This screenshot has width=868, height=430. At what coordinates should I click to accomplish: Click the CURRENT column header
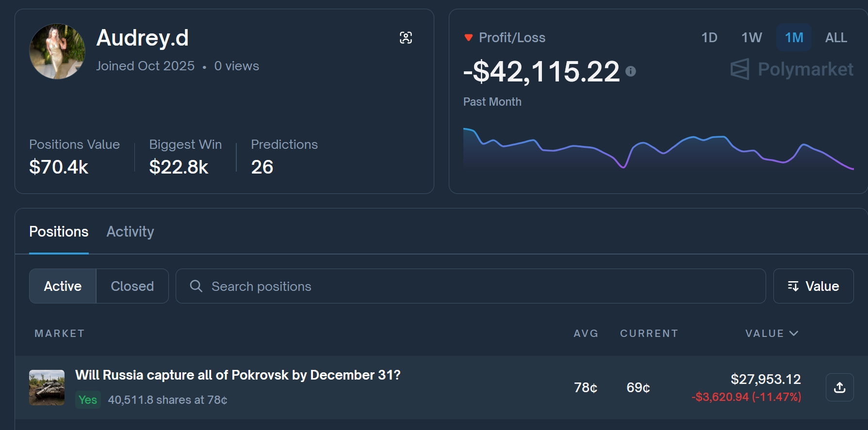(x=649, y=334)
